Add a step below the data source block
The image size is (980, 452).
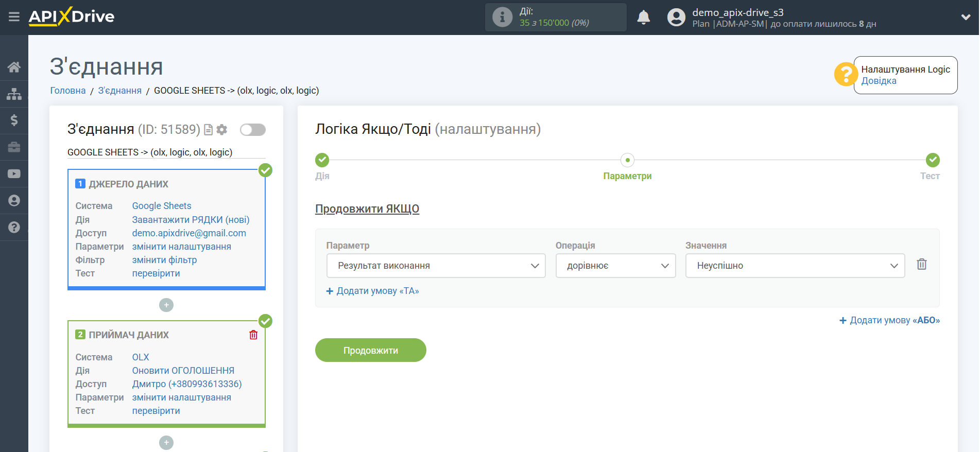tap(166, 305)
